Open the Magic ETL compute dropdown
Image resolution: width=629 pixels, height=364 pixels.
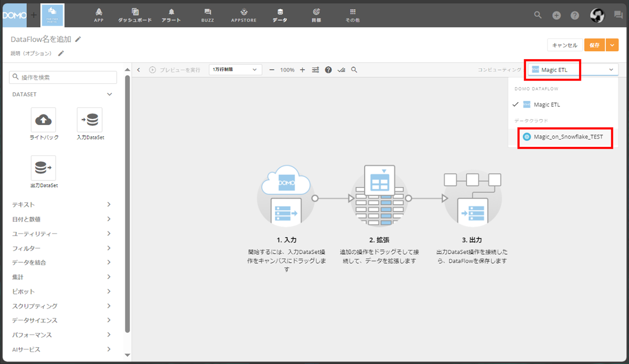coord(573,70)
